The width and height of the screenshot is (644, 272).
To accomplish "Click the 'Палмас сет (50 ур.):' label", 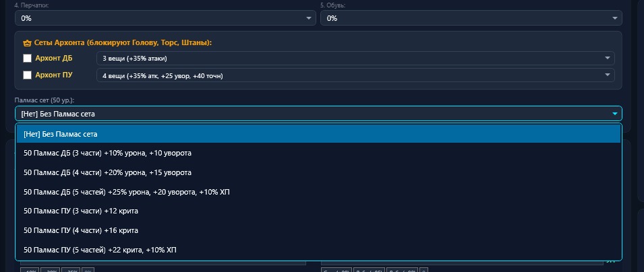I will click(44, 100).
